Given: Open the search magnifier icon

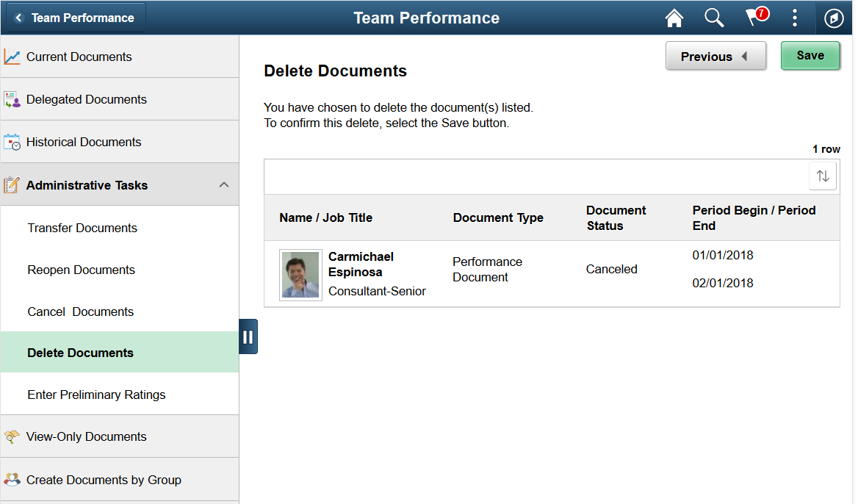Looking at the screenshot, I should click(714, 18).
